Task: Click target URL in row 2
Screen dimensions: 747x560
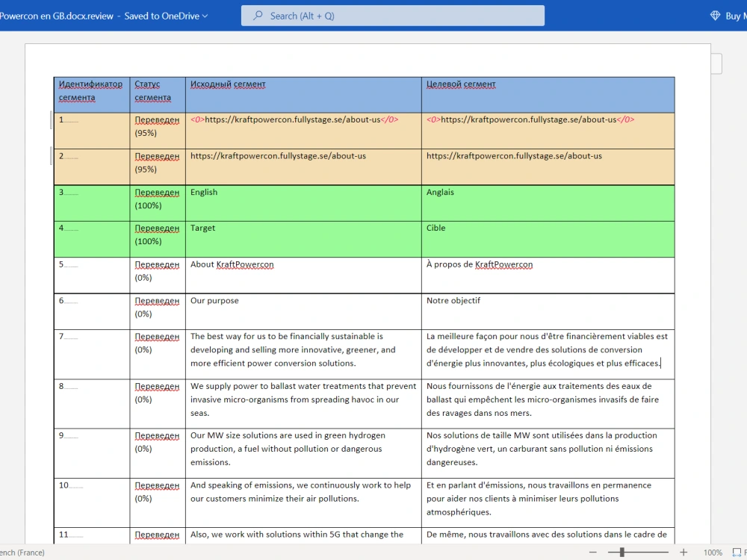Action: pyautogui.click(x=514, y=156)
